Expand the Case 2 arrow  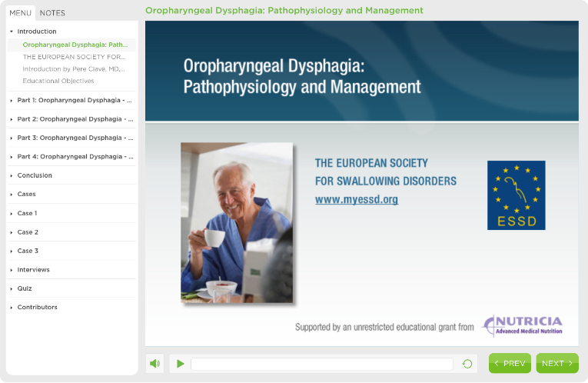pyautogui.click(x=12, y=232)
